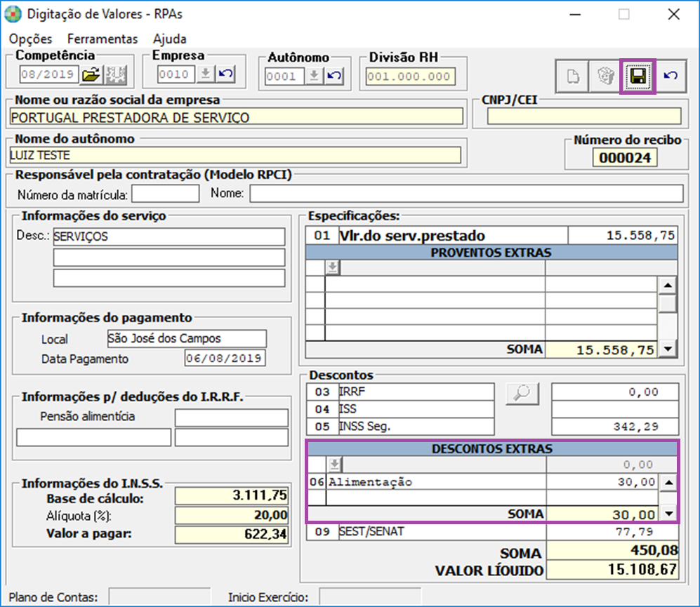Click the Descontos Extras scroll down arrow
The image size is (700, 607).
click(668, 514)
